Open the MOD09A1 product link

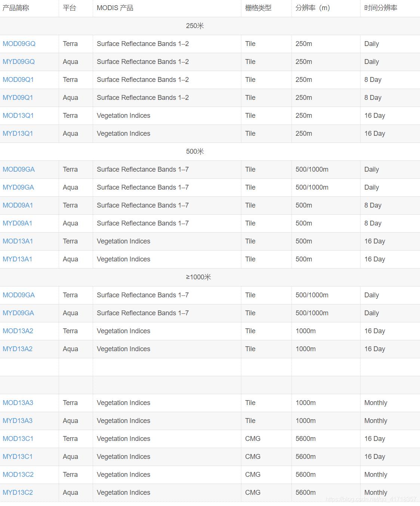tap(18, 205)
